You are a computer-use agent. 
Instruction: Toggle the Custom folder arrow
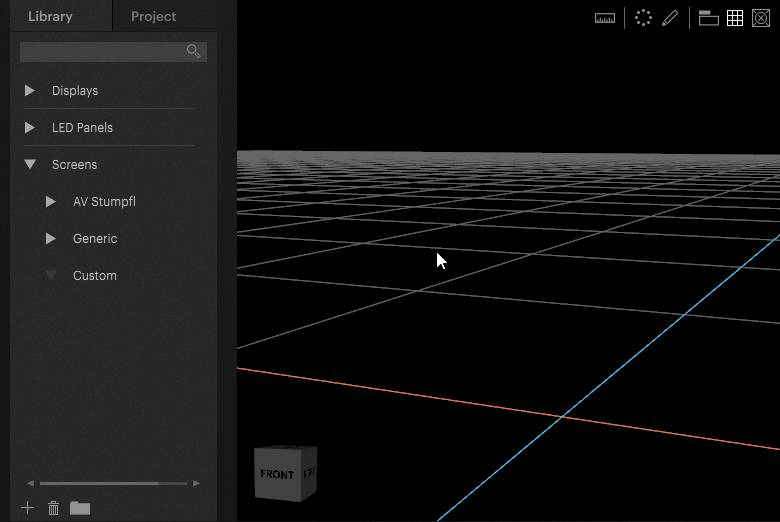coord(51,275)
